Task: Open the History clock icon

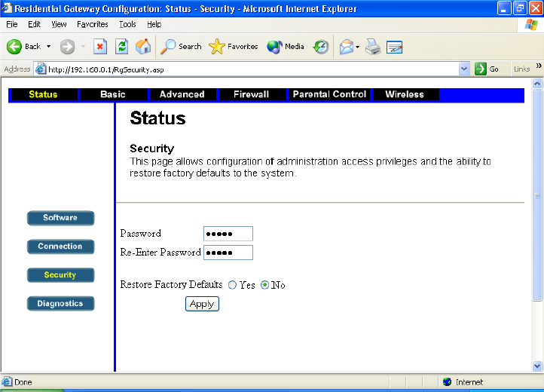Action: [321, 47]
